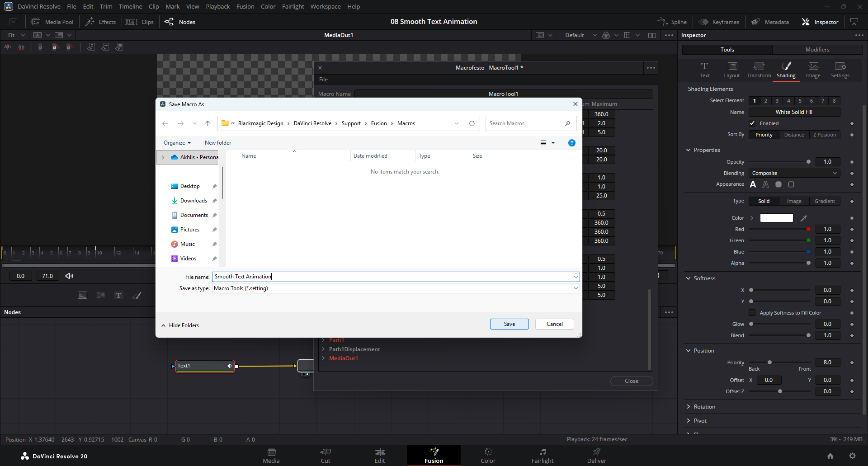Go to the Deliver page

click(596, 455)
